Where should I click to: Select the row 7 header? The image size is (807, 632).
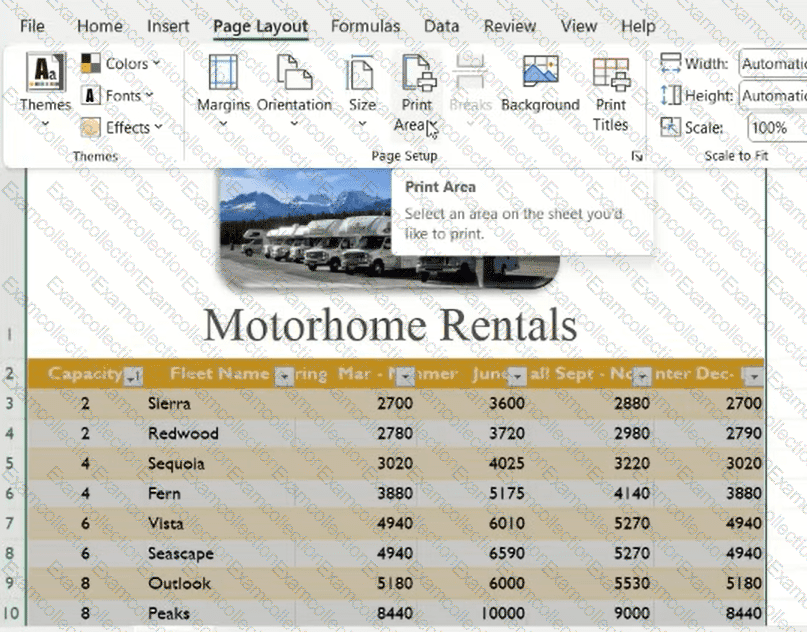pos(9,523)
